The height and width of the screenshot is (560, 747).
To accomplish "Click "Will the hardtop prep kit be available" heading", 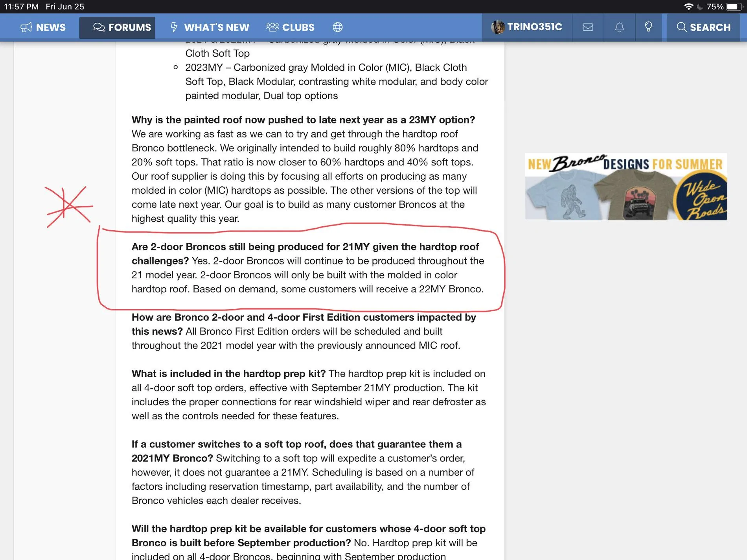I will [x=308, y=536].
